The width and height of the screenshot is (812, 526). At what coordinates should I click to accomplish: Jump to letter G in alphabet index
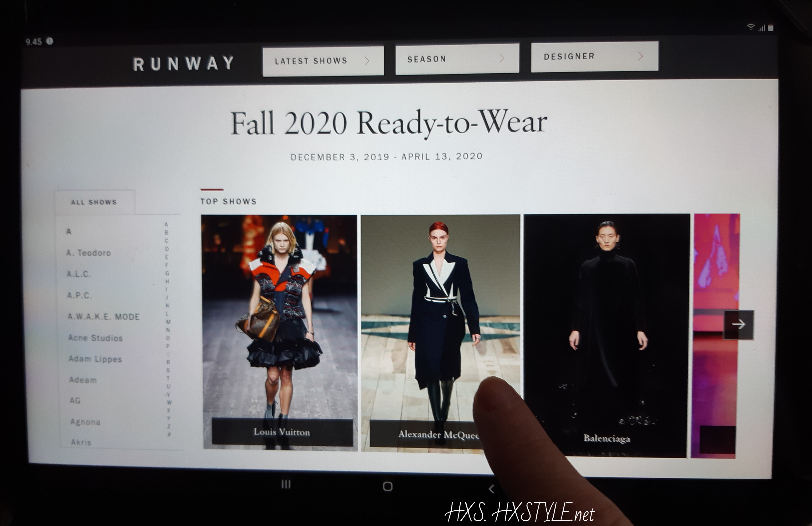point(167,273)
